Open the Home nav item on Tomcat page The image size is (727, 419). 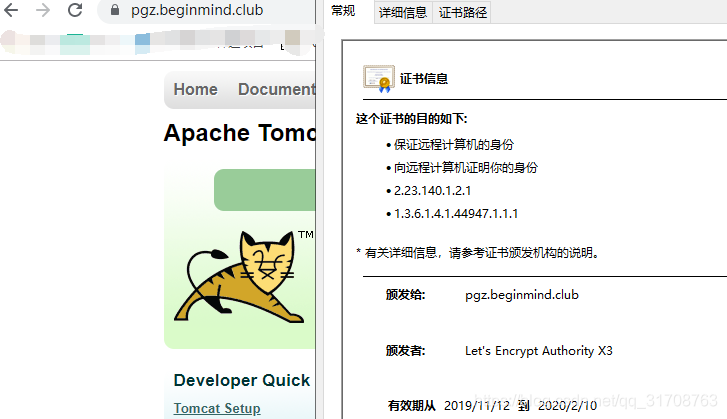[x=195, y=89]
